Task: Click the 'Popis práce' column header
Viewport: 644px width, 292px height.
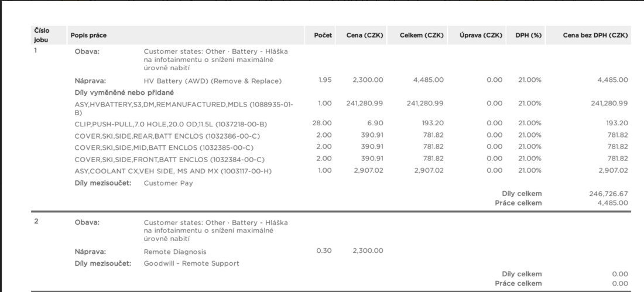Action: click(x=88, y=35)
